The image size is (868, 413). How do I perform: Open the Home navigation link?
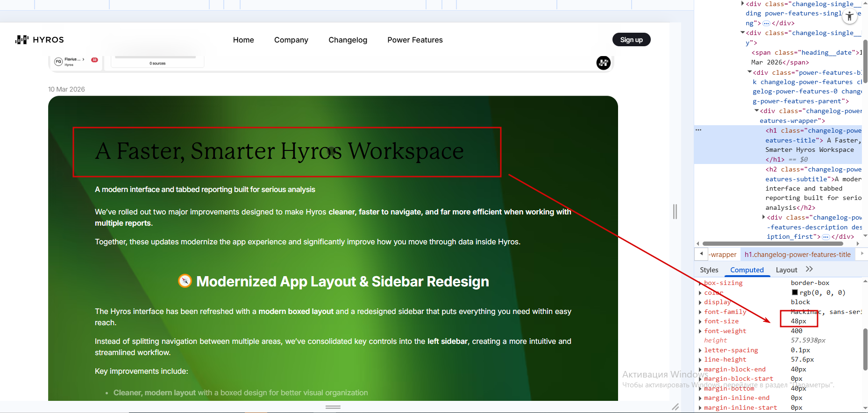[x=243, y=40]
